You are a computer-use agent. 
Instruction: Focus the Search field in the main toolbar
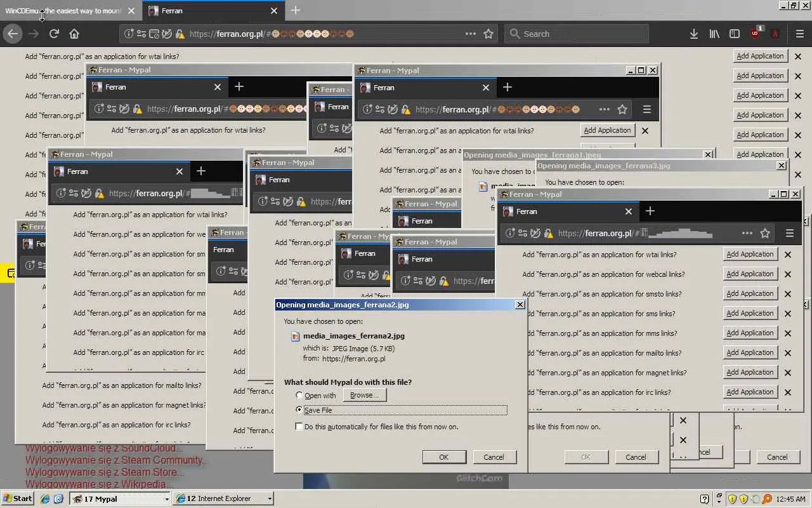[x=576, y=34]
